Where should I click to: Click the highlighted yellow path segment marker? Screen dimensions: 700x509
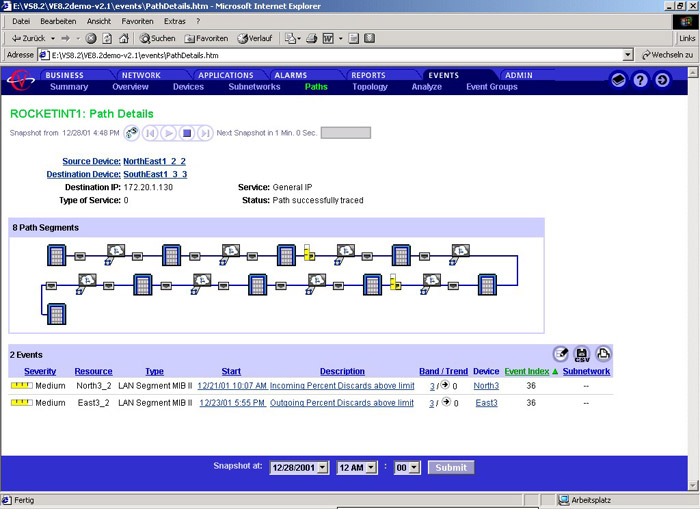click(x=309, y=254)
